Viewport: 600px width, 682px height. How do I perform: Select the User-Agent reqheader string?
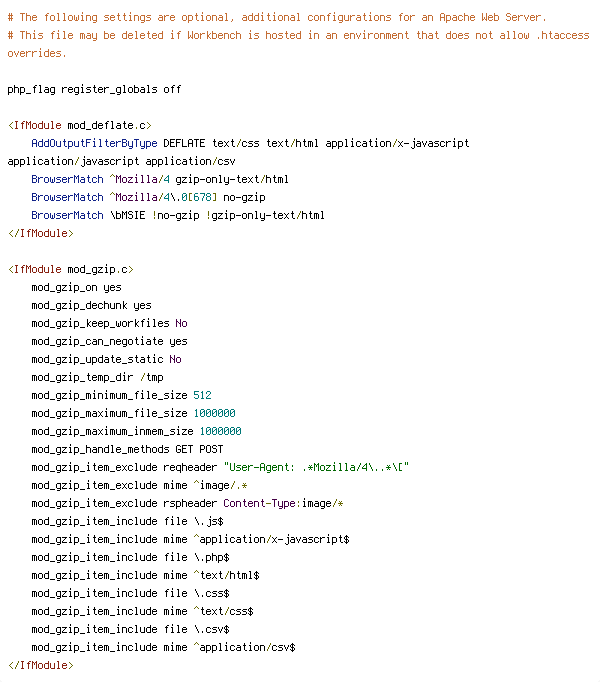(x=316, y=467)
